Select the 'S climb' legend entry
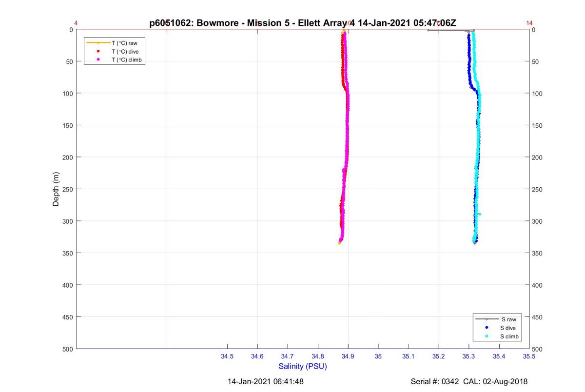585x392 pixels. 509,336
